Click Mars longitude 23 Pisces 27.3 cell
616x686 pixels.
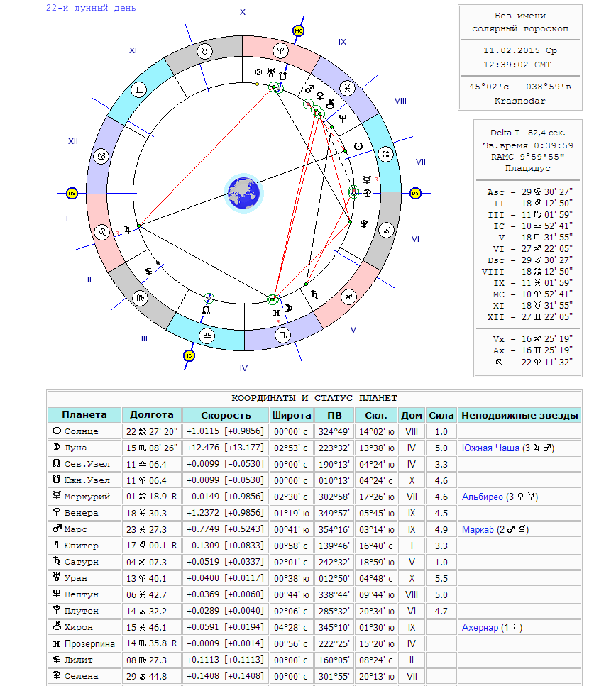(x=151, y=529)
